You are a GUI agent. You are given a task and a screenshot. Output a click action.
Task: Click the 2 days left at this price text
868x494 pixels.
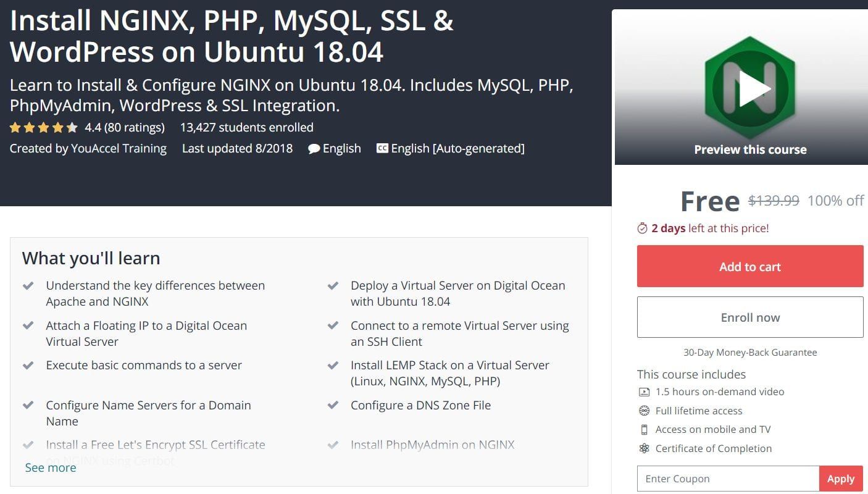(710, 228)
